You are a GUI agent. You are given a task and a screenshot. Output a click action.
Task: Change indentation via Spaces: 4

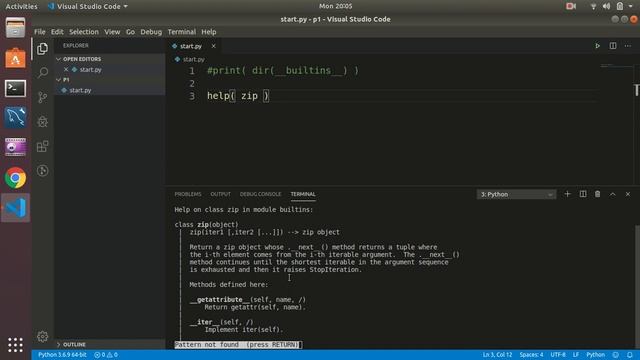(531, 355)
